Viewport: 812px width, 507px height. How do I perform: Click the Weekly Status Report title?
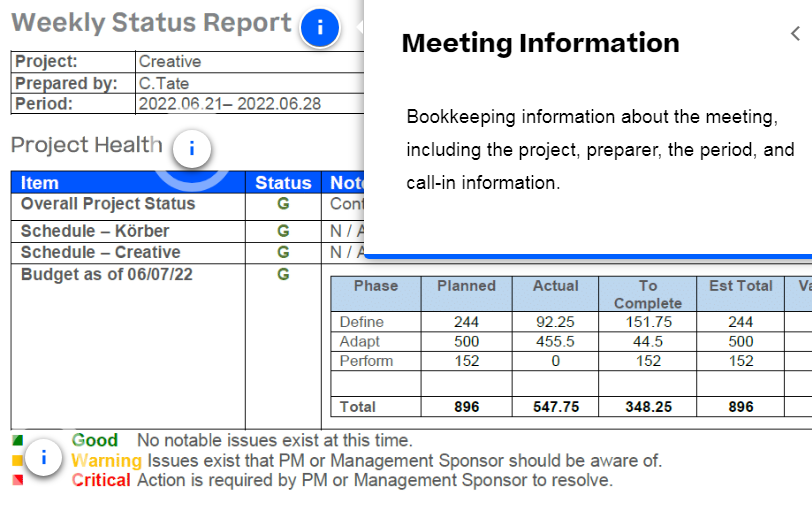pos(151,23)
